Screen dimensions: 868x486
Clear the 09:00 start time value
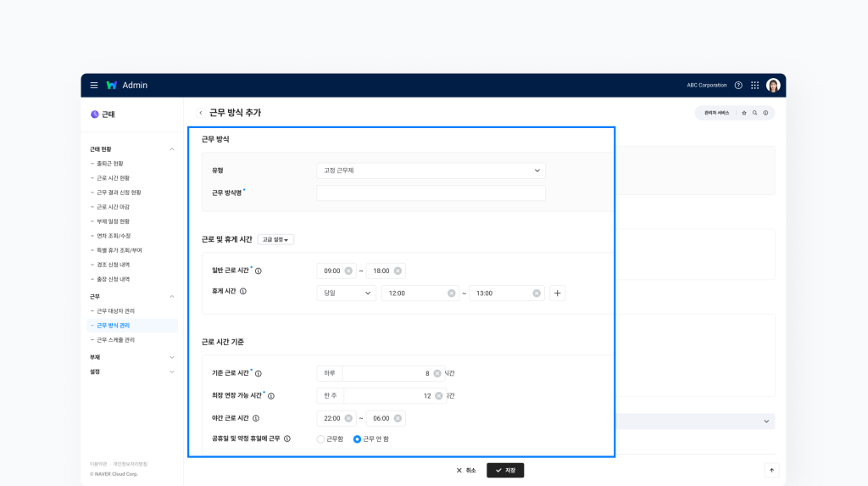[x=348, y=271]
